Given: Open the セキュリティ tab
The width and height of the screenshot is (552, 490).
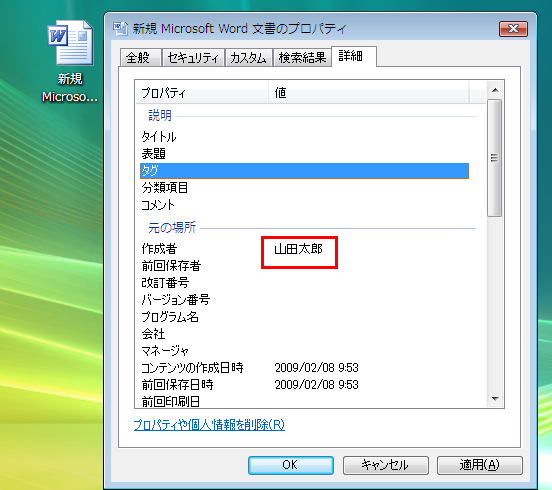Looking at the screenshot, I should click(193, 57).
